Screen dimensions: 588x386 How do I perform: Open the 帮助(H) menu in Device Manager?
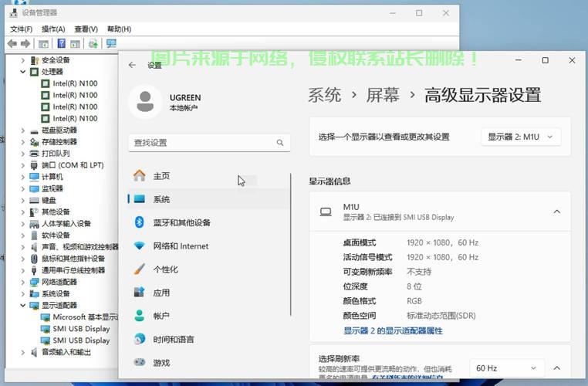click(120, 29)
